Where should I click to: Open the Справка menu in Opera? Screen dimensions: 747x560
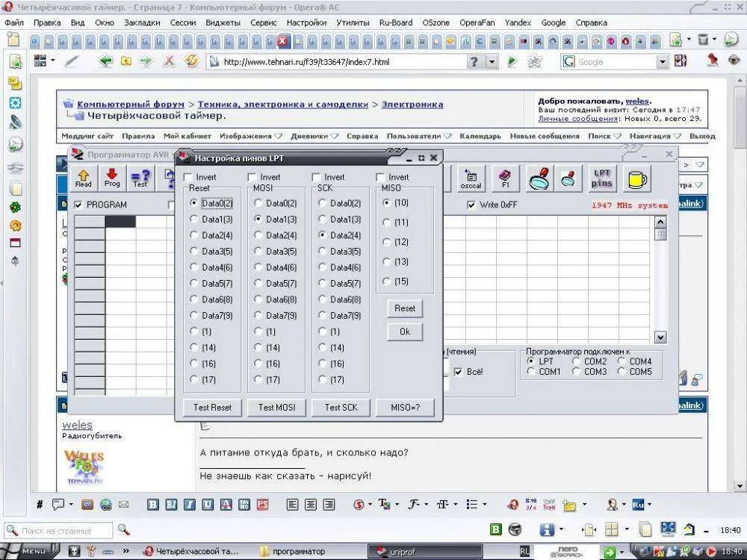click(x=591, y=22)
